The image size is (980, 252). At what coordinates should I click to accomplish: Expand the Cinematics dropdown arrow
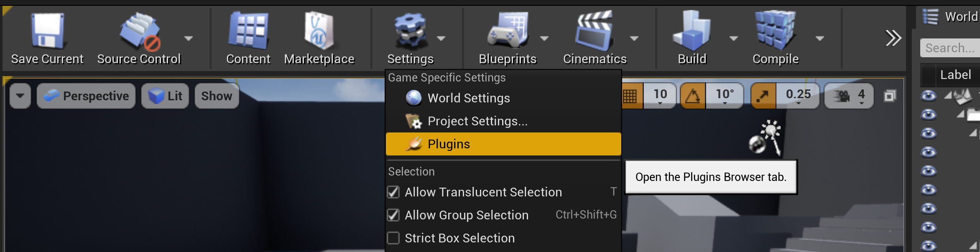(634, 38)
